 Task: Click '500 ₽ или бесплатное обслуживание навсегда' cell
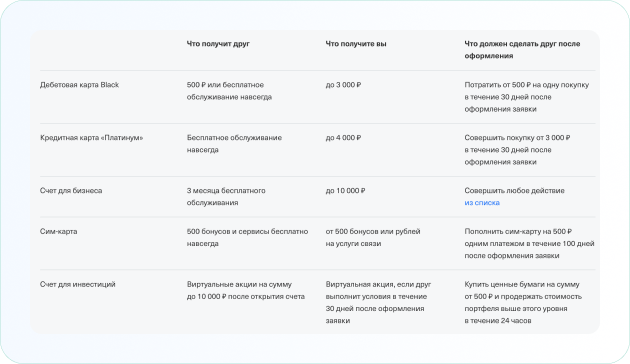click(x=229, y=91)
